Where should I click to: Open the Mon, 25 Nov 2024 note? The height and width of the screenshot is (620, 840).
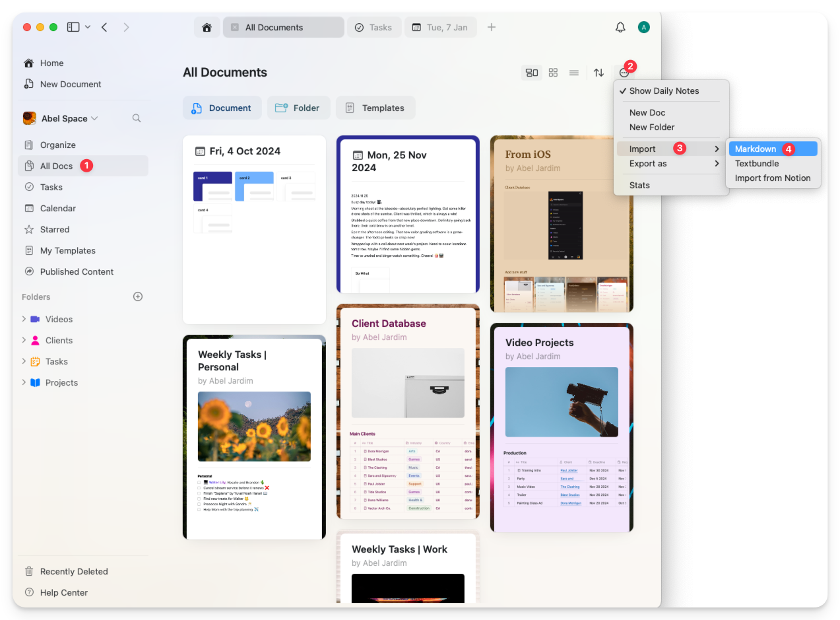tap(408, 215)
